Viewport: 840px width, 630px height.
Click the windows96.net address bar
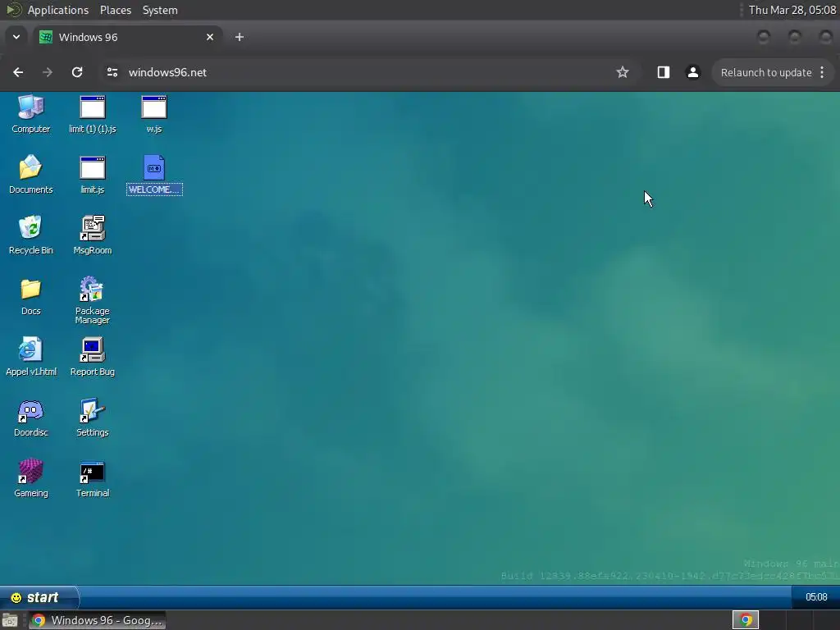(368, 72)
